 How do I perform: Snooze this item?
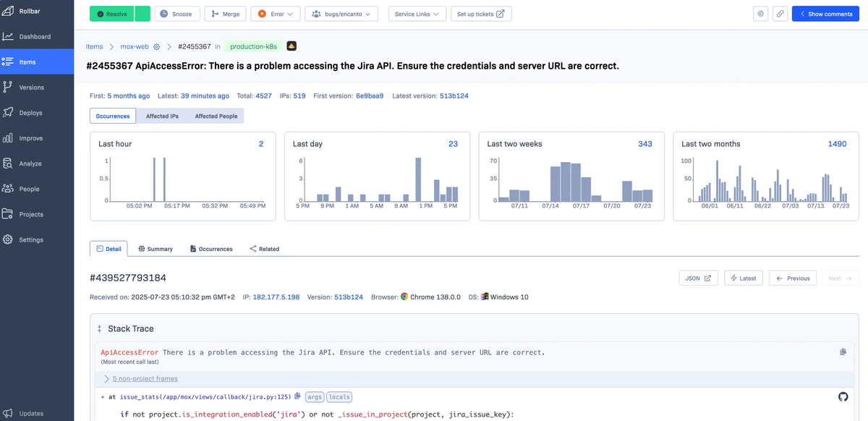176,14
